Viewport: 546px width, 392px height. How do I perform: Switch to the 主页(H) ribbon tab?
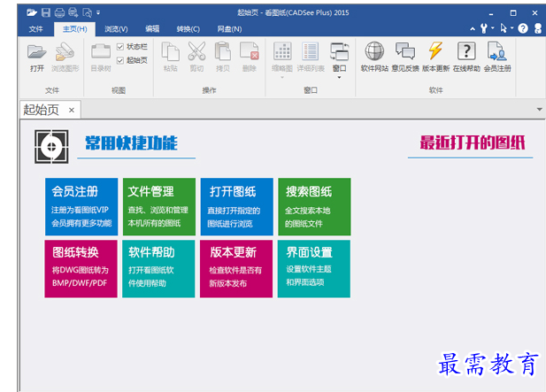75,29
